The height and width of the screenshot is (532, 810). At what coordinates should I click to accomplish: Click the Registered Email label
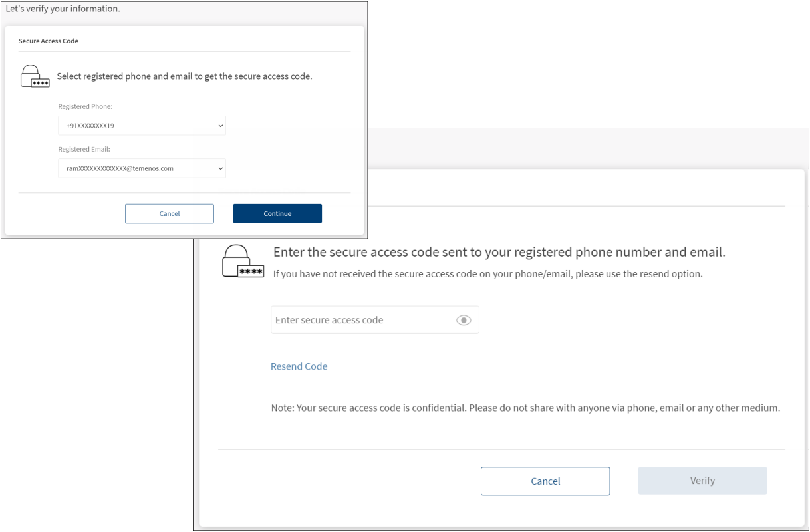(84, 150)
